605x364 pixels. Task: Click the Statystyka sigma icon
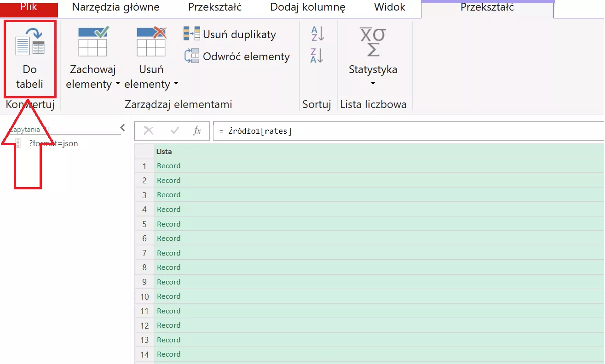pos(373,42)
